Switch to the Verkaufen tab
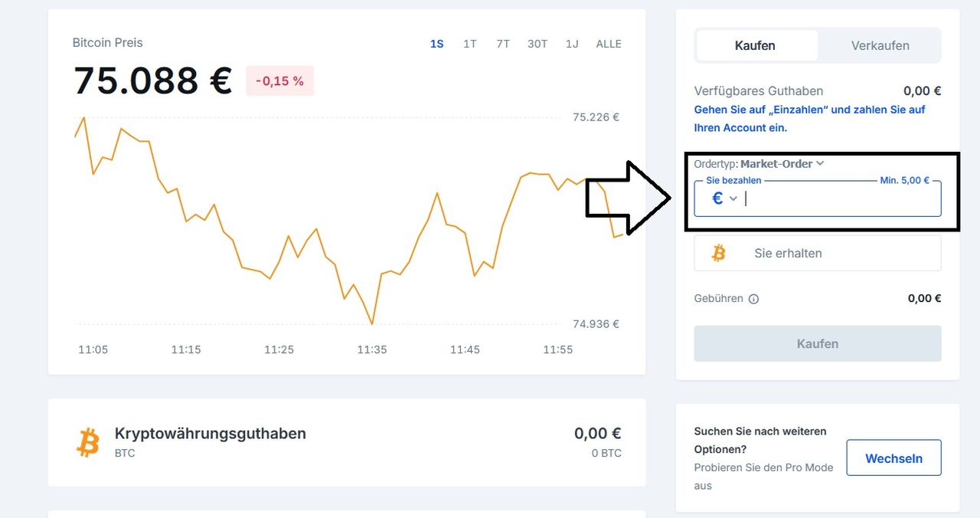The height and width of the screenshot is (518, 980). [x=880, y=46]
